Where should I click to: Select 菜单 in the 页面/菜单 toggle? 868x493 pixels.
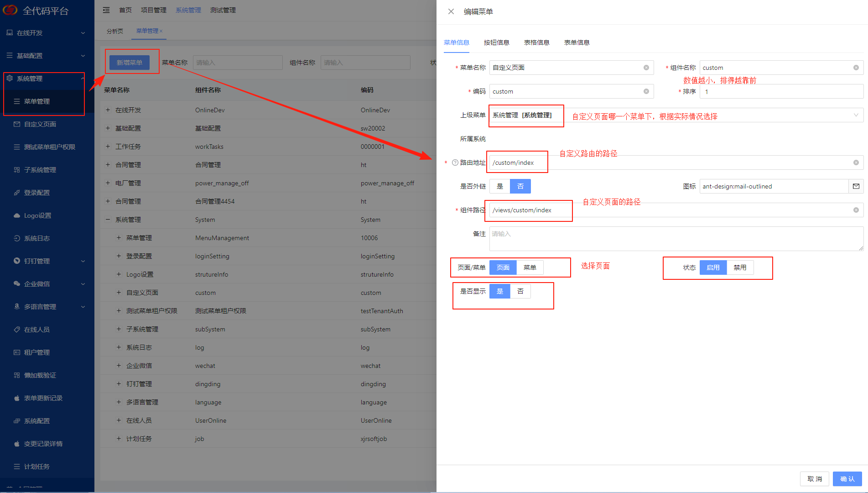tap(530, 267)
